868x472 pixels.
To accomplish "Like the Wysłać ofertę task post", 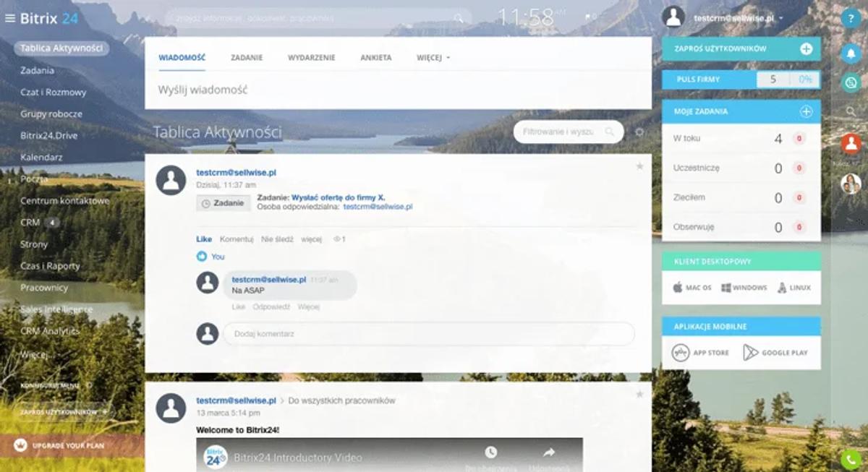I will click(x=204, y=239).
